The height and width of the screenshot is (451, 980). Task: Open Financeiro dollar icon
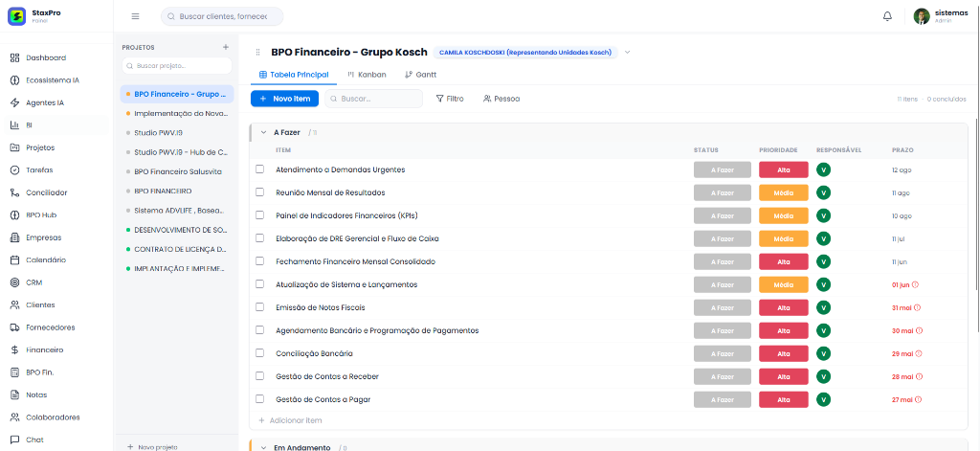[x=15, y=350]
